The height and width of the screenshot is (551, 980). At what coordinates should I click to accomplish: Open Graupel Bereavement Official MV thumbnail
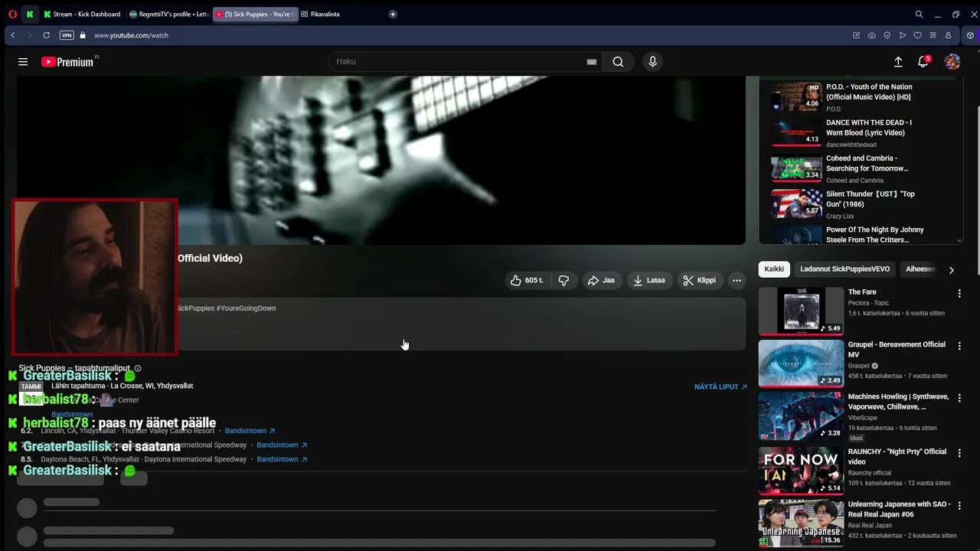(x=802, y=363)
